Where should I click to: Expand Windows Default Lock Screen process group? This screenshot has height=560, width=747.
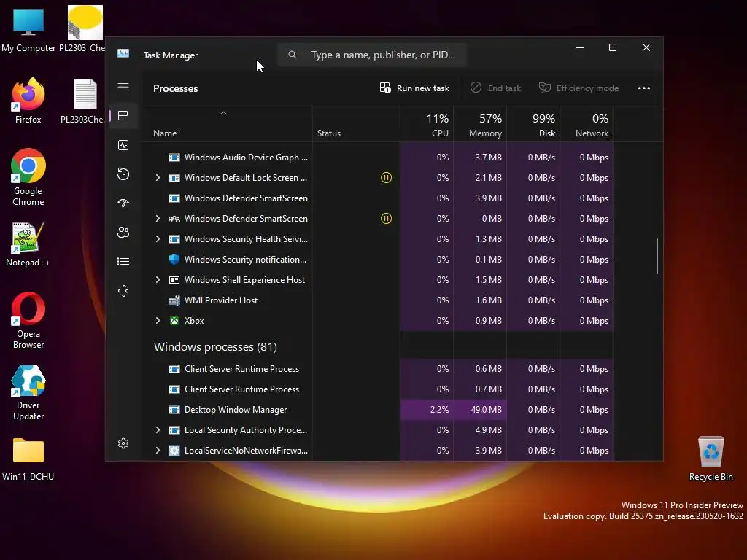(158, 178)
